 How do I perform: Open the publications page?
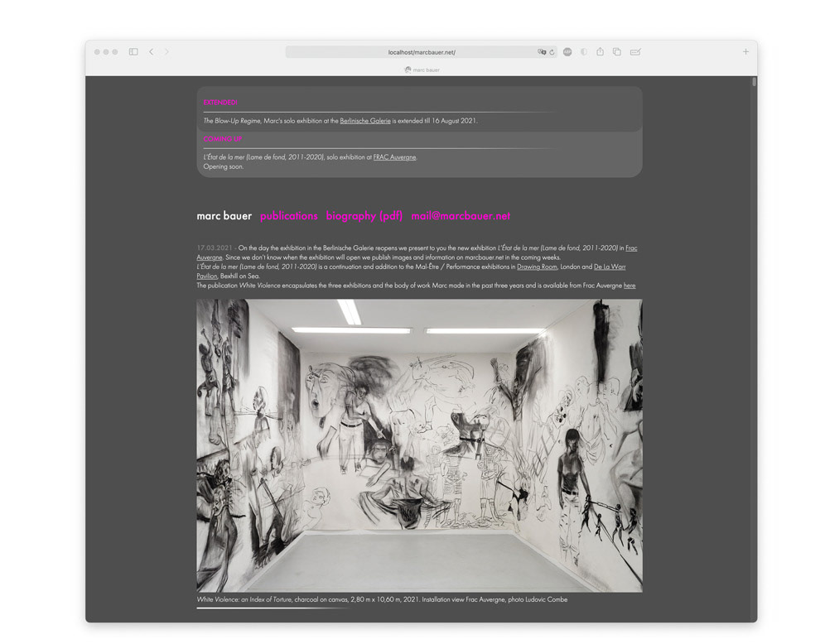[x=289, y=215]
